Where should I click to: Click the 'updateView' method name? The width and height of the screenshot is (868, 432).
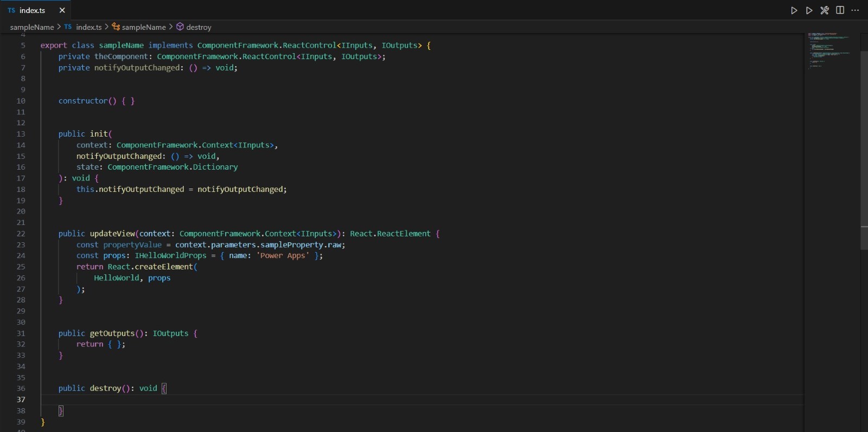[112, 234]
